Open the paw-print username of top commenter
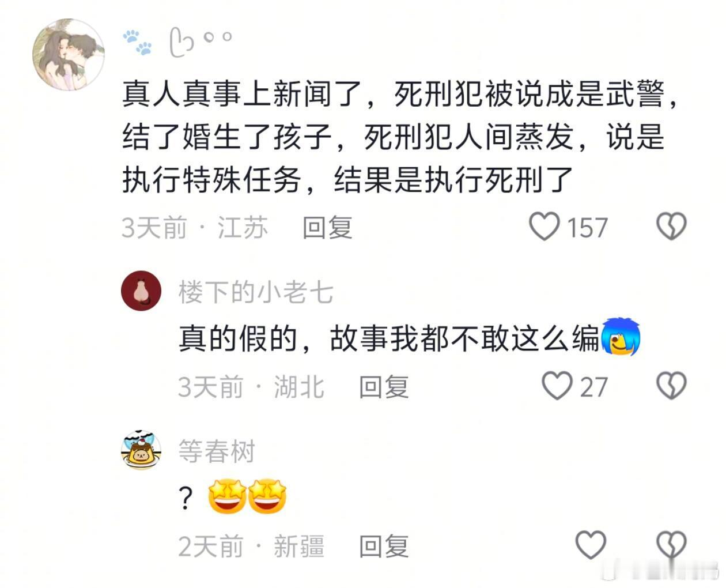Viewport: 726px width, 588px height. tap(177, 42)
